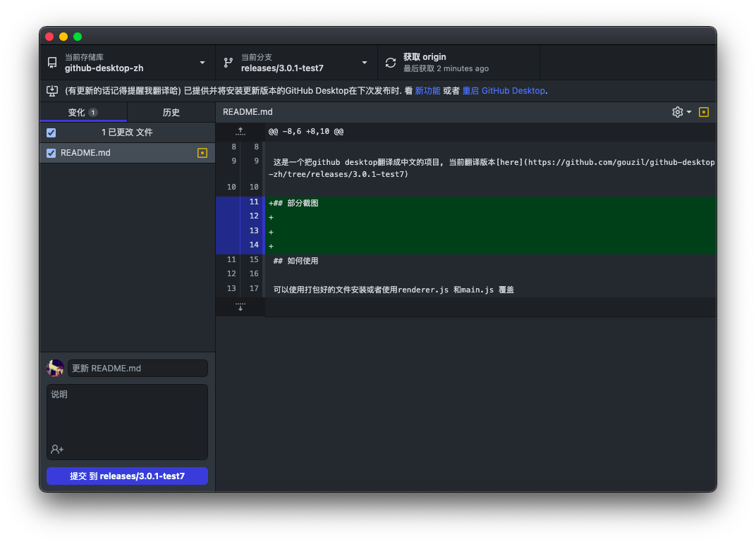Click the repository icon beside github-desktop-zh

[x=52, y=63]
